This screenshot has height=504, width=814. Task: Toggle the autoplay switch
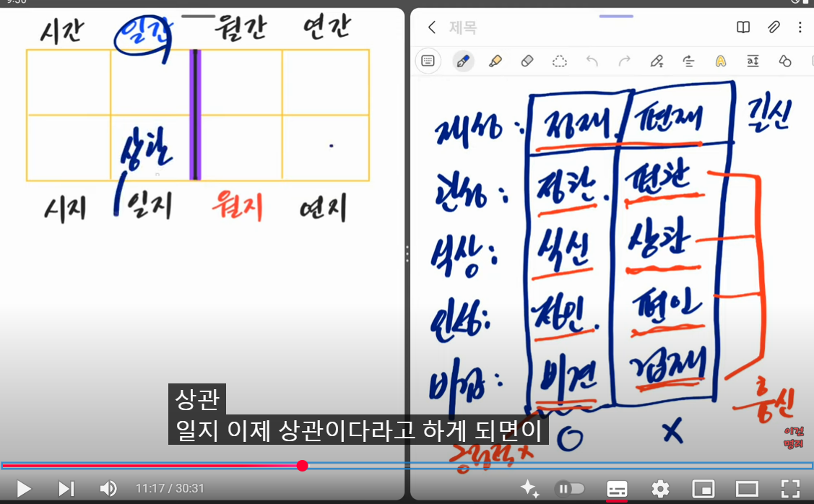569,488
